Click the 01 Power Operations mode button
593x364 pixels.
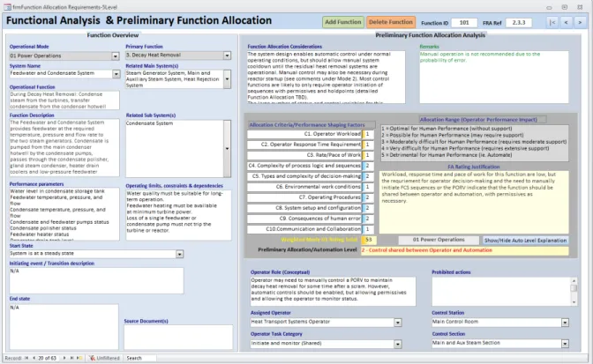click(x=439, y=240)
